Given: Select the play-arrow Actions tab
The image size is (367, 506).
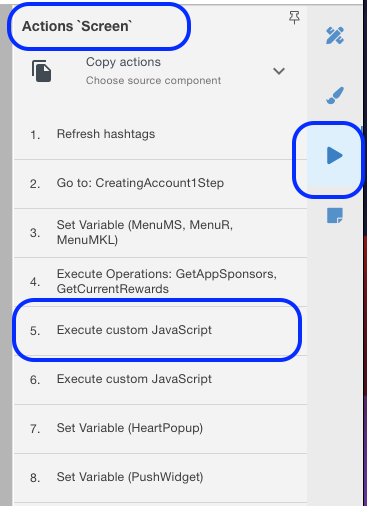Looking at the screenshot, I should (334, 155).
